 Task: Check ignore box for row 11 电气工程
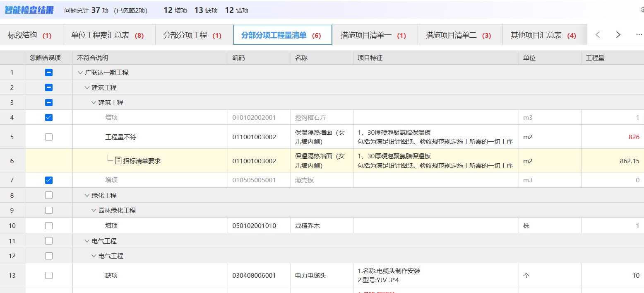[49, 241]
